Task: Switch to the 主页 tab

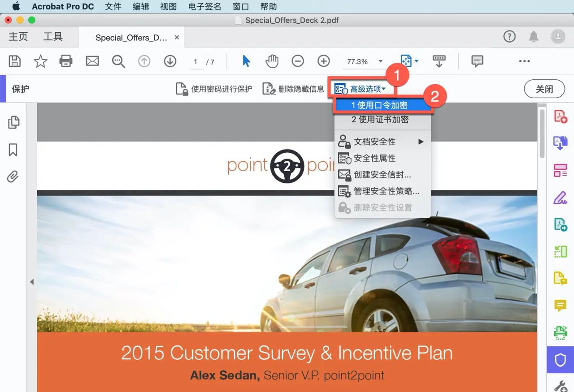Action: click(x=18, y=37)
